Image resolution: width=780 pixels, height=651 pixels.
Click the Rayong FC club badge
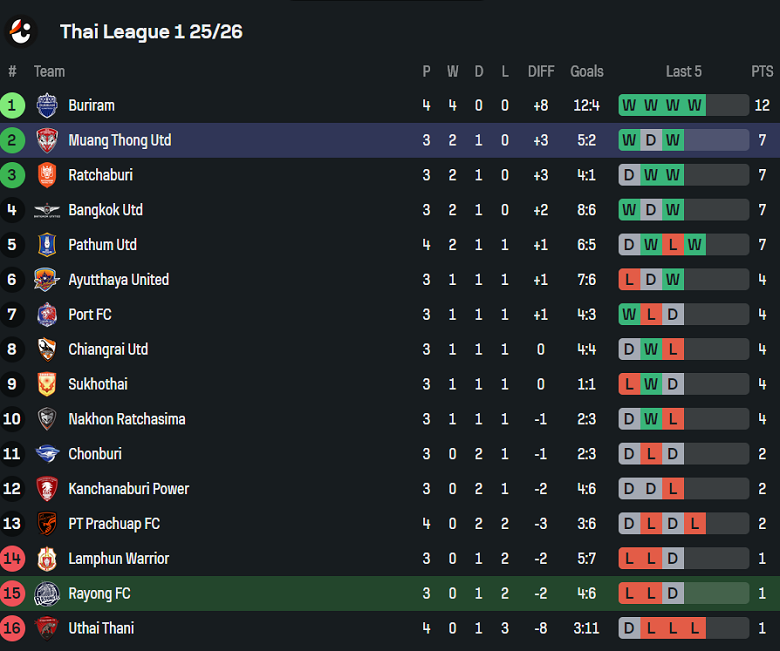(x=47, y=594)
